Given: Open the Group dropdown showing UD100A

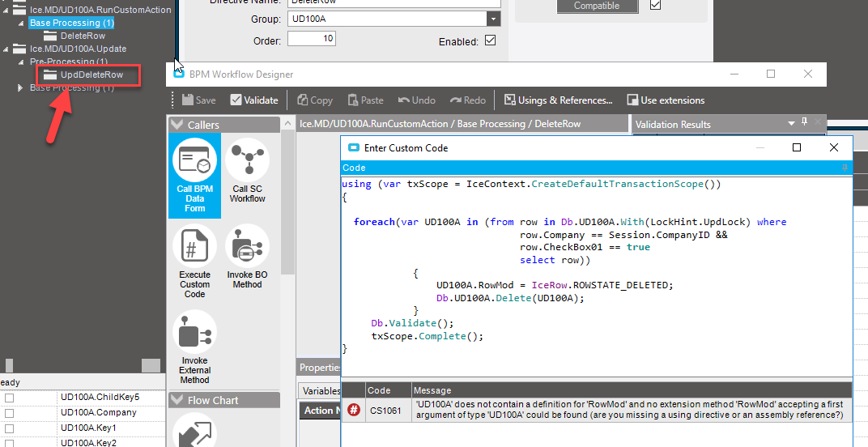Looking at the screenshot, I should pyautogui.click(x=493, y=19).
